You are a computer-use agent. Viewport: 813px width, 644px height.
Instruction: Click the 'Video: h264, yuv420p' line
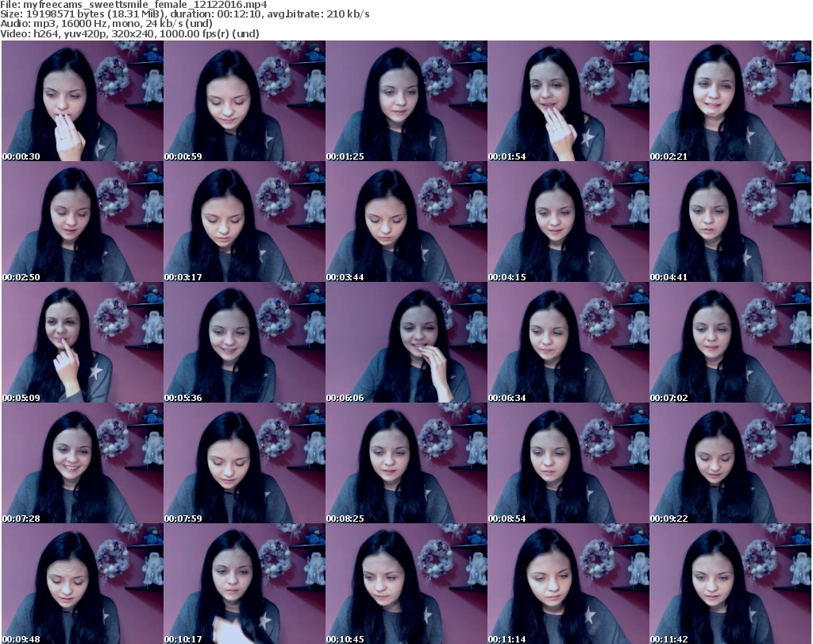pyautogui.click(x=129, y=33)
